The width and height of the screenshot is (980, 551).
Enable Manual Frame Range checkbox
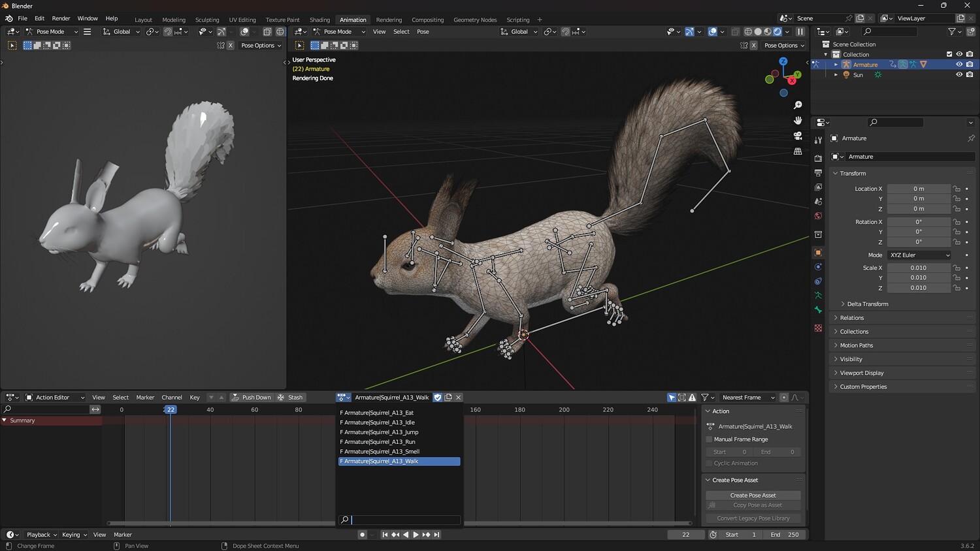pyautogui.click(x=709, y=439)
